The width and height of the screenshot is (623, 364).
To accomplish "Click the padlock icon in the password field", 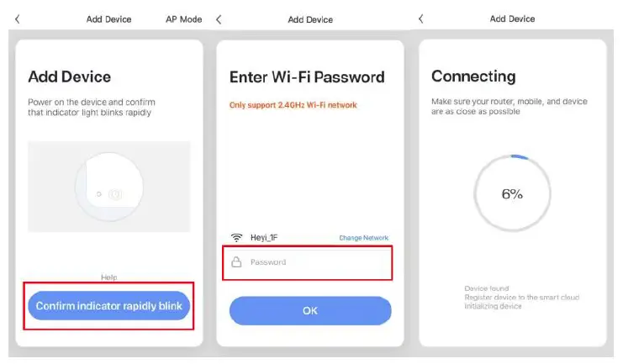I will (237, 262).
